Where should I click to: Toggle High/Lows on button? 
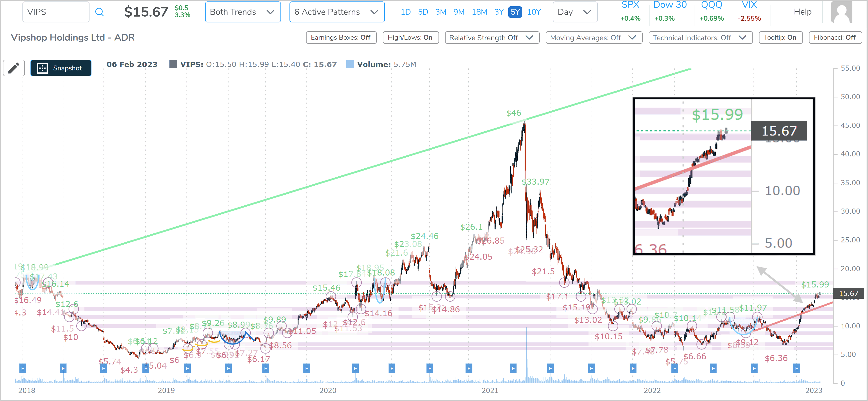(x=410, y=37)
